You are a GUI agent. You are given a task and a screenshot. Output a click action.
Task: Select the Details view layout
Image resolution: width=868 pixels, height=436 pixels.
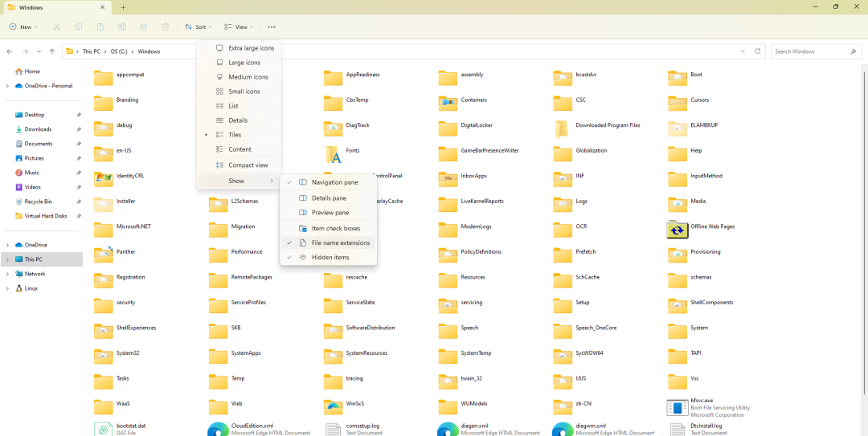[240, 120]
